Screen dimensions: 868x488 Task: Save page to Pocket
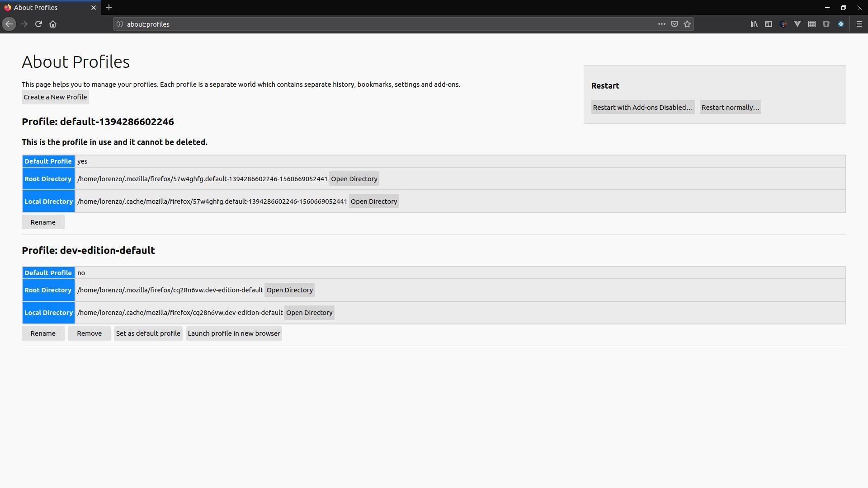674,24
